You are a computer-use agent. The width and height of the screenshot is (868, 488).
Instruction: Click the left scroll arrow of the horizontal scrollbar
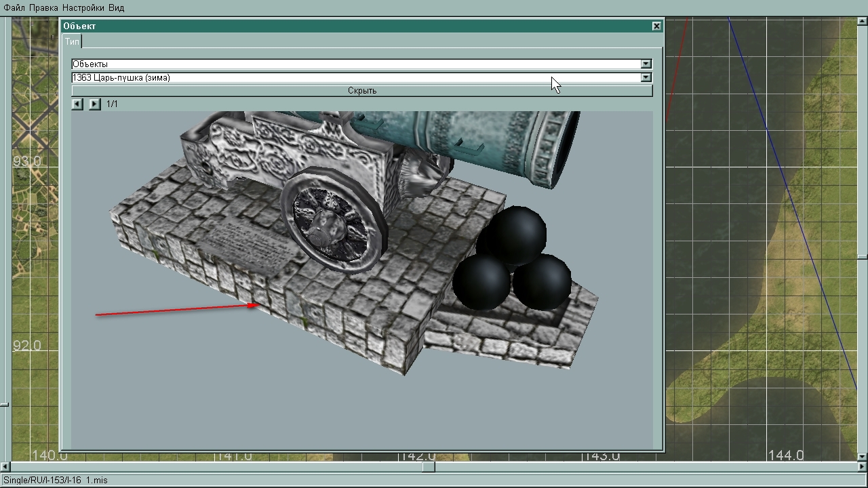coord(5,466)
